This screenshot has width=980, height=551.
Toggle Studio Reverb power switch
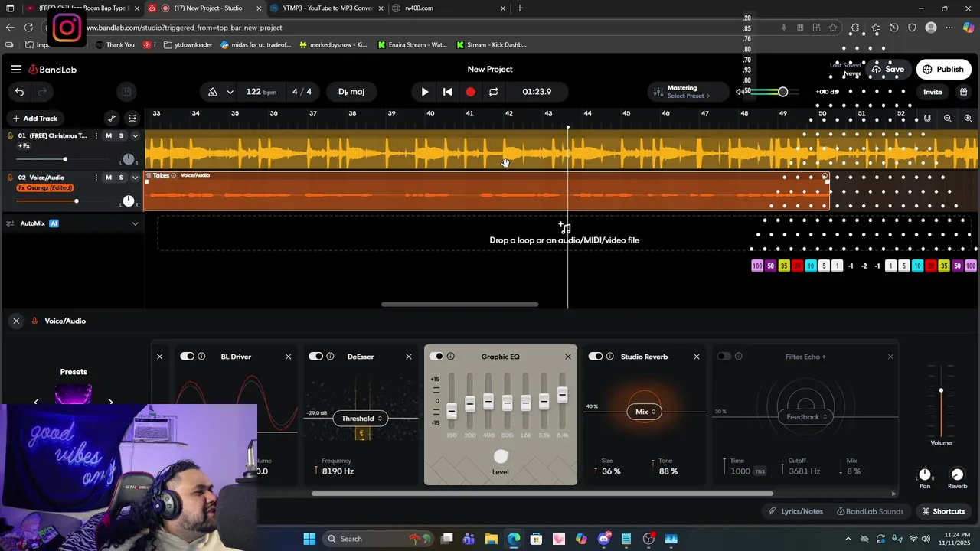(596, 357)
